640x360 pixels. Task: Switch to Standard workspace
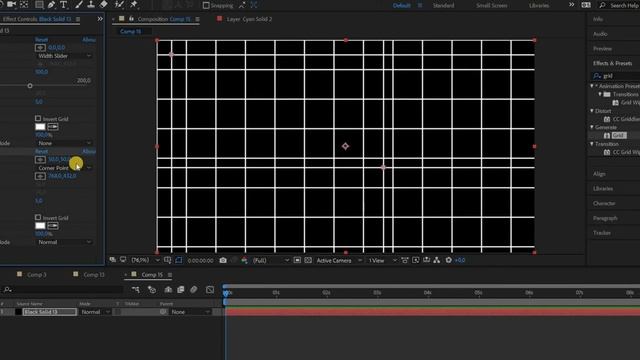pyautogui.click(x=443, y=5)
